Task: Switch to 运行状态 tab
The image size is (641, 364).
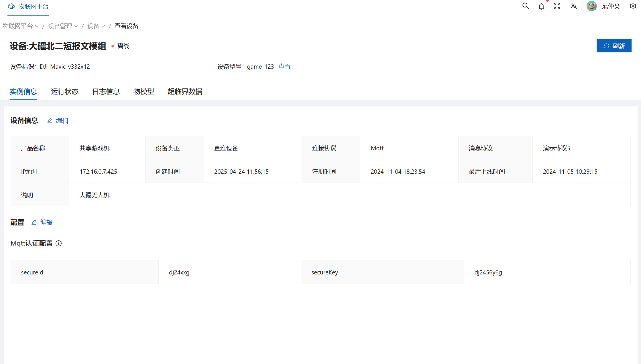Action: click(x=65, y=92)
